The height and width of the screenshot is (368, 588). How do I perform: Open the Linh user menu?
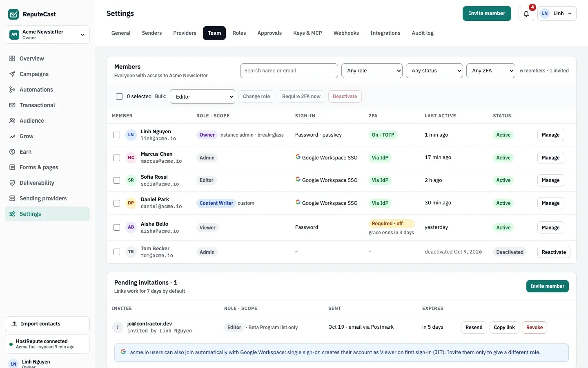tap(557, 13)
